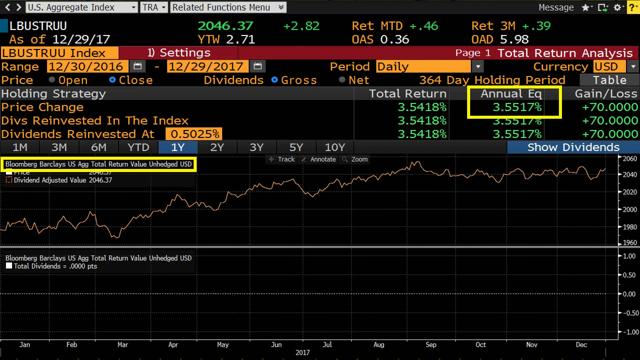Open the Period Daily dropdown
Image resolution: width=640 pixels, height=360 pixels.
tap(478, 66)
